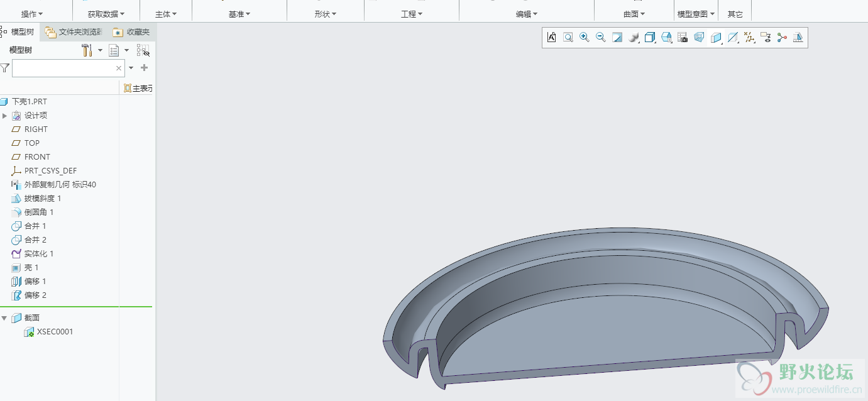The height and width of the screenshot is (401, 868).
Task: Switch to the 收藏夹 tab
Action: [132, 31]
